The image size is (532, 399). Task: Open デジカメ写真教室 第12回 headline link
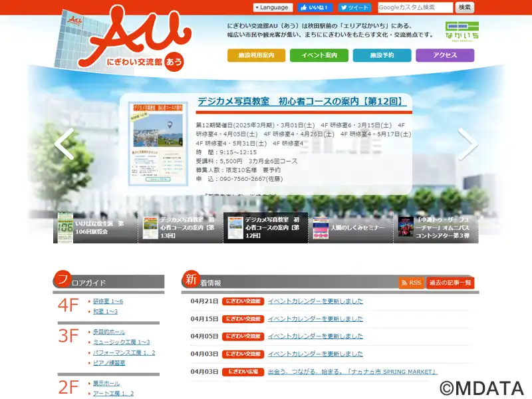pyautogui.click(x=302, y=102)
